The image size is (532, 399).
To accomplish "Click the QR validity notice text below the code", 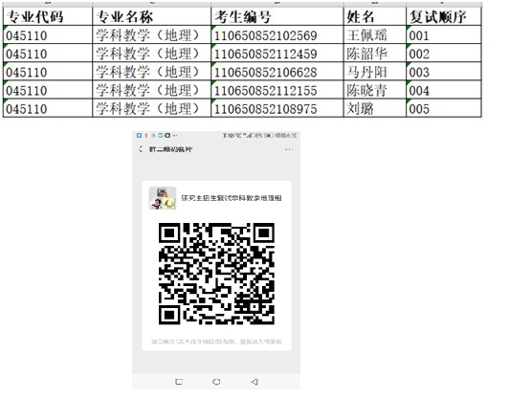I will click(x=216, y=342).
